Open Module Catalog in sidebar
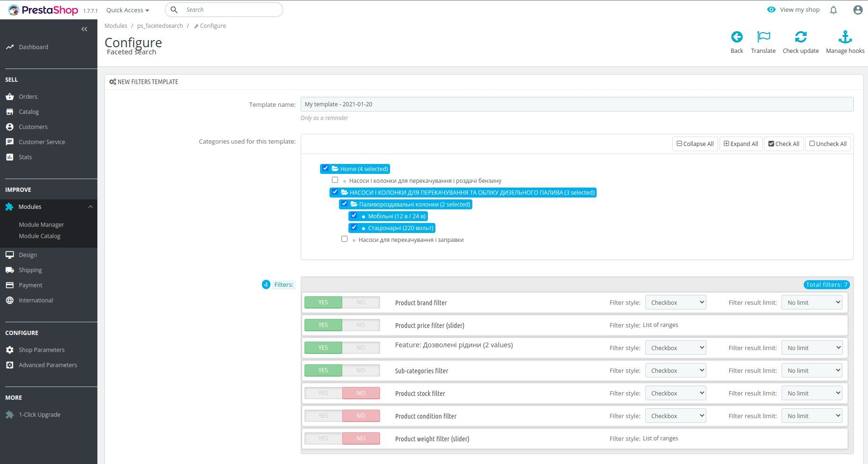The width and height of the screenshot is (868, 464). pos(40,236)
